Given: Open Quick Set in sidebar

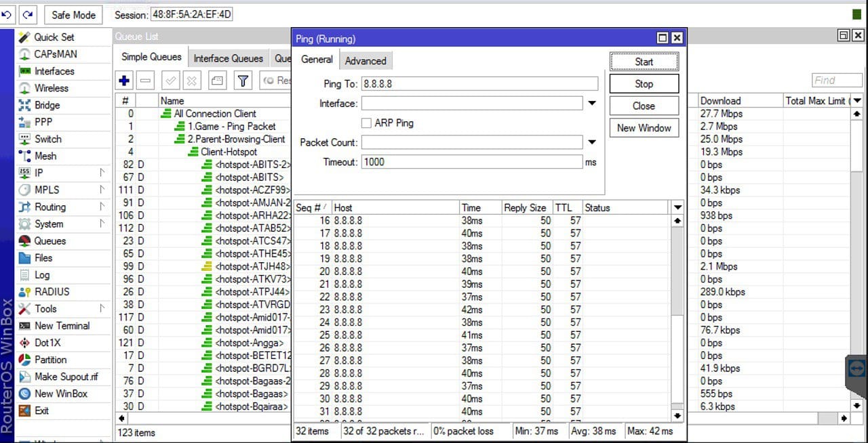Looking at the screenshot, I should (54, 37).
